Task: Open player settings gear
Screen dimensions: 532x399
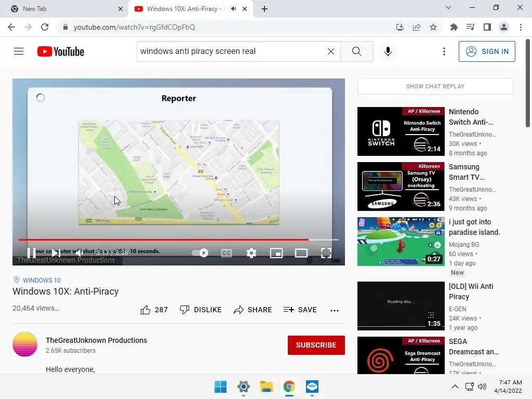Action: (x=251, y=253)
